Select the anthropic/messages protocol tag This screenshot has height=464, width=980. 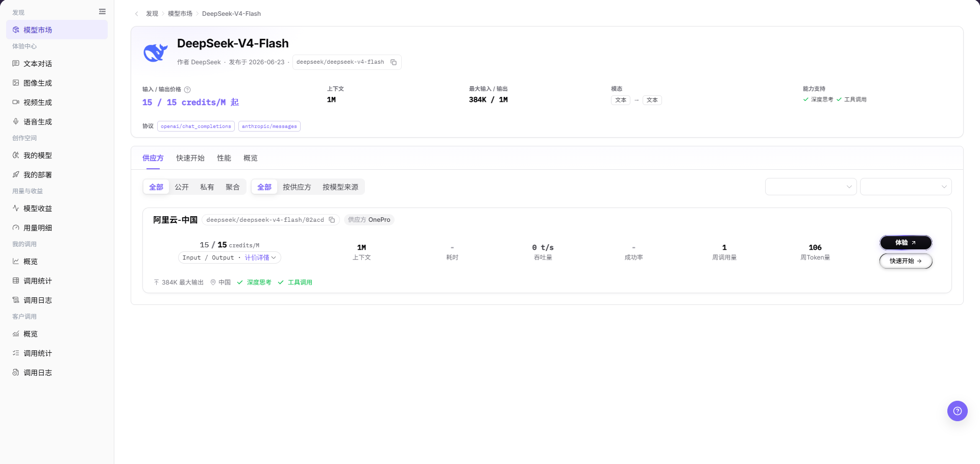tap(269, 126)
